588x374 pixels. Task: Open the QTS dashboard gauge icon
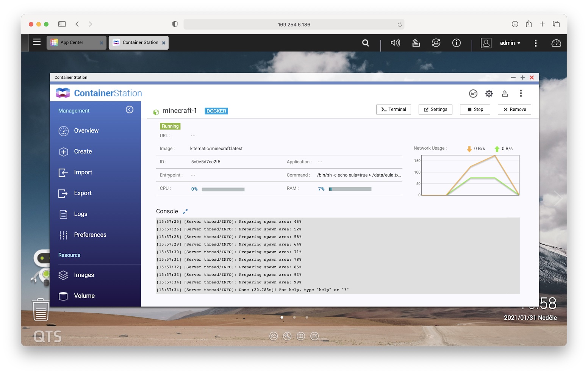click(x=556, y=43)
